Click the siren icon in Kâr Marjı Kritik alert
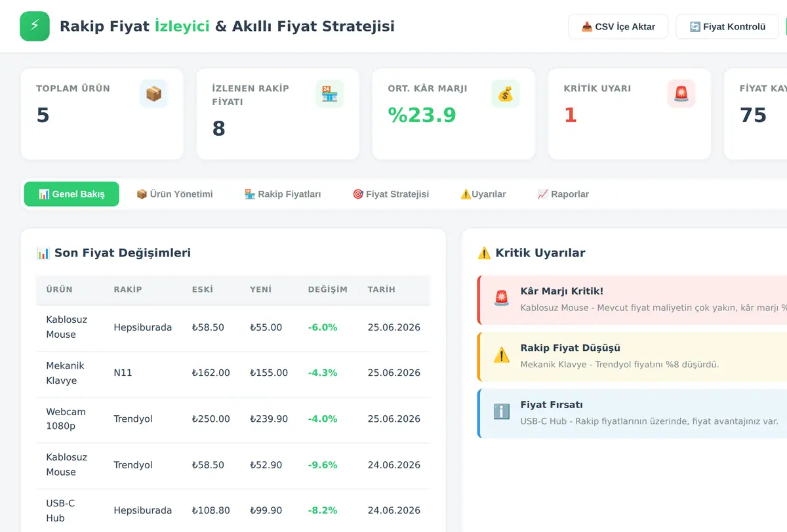This screenshot has width=787, height=532. point(501,299)
